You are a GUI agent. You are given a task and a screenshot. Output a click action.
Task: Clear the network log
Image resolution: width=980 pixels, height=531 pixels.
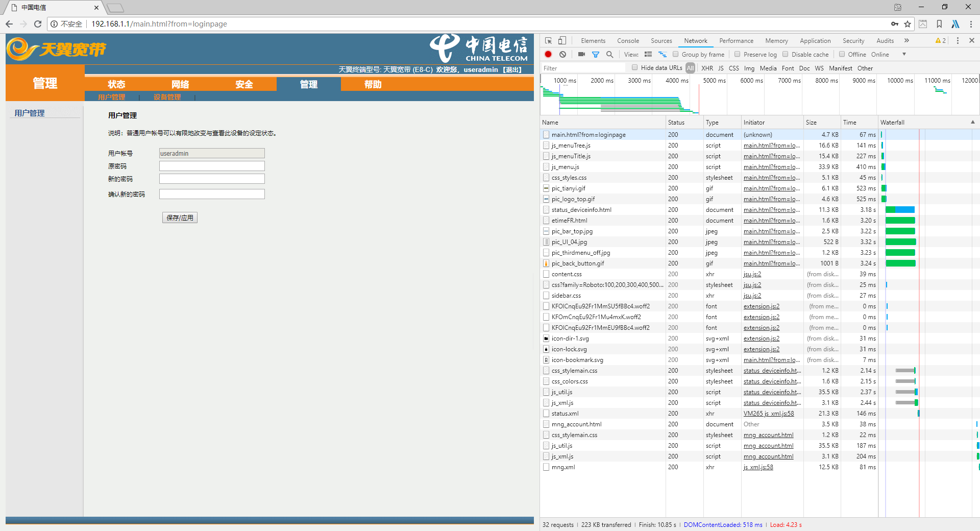tap(562, 54)
